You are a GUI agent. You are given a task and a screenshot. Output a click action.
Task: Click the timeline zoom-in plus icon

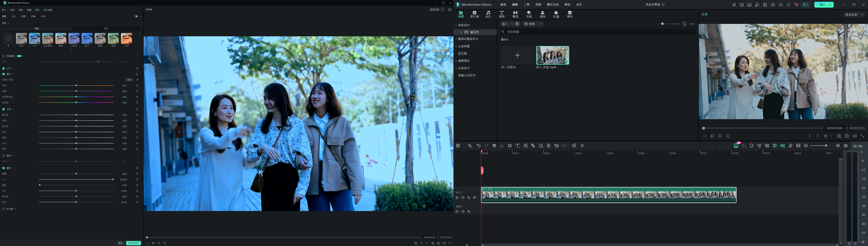coord(838,146)
